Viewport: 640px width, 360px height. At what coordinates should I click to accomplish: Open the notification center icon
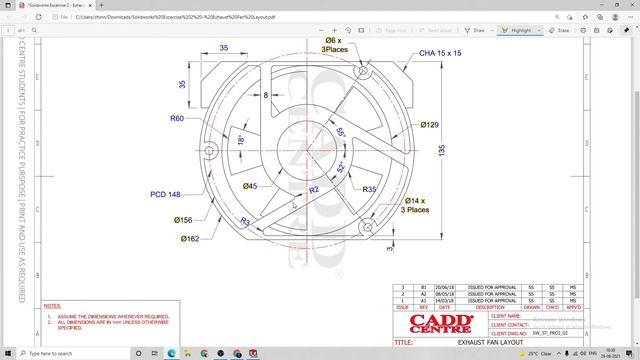point(629,353)
